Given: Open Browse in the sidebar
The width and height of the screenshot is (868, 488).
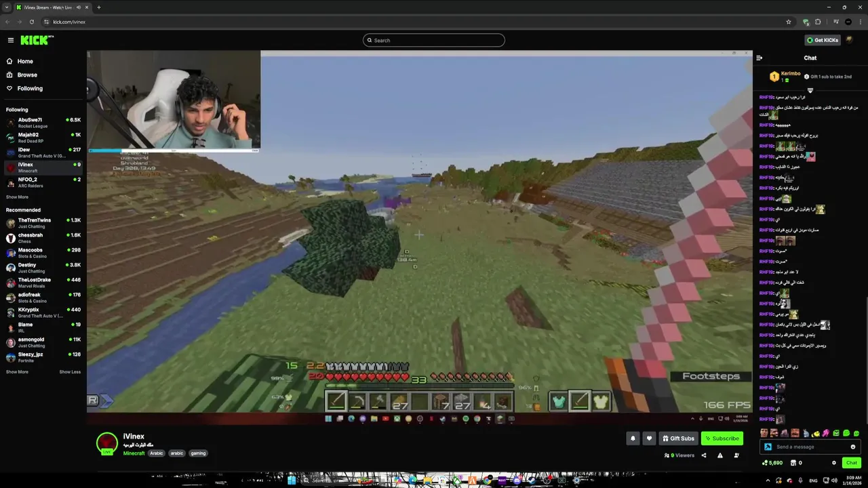Looking at the screenshot, I should coord(27,75).
